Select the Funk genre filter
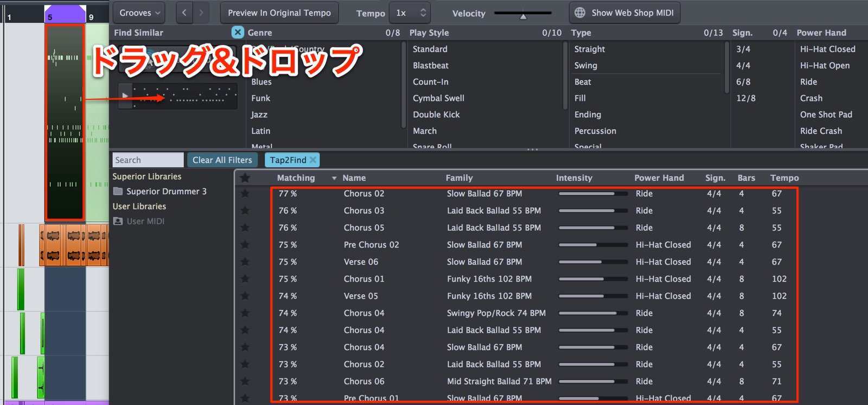 [260, 98]
